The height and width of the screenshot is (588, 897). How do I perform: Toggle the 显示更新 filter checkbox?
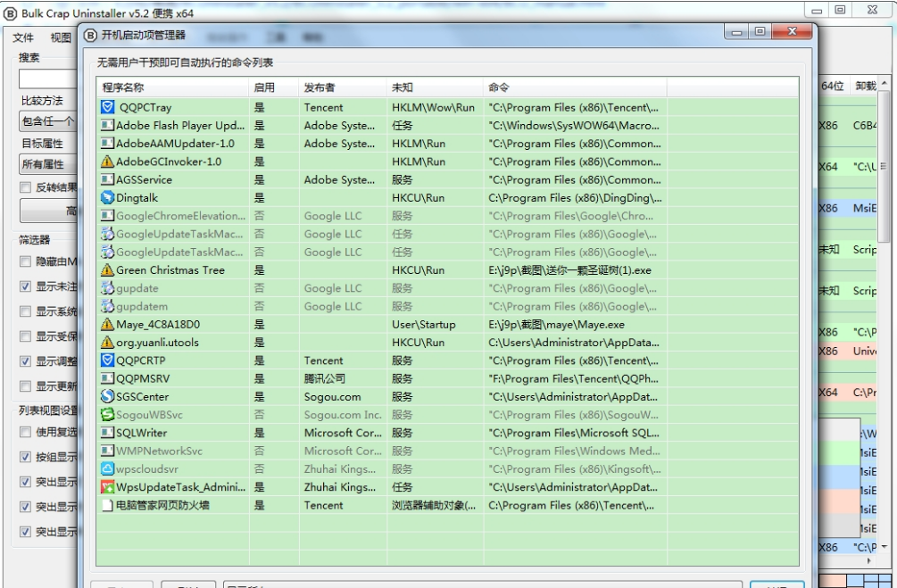tap(25, 386)
